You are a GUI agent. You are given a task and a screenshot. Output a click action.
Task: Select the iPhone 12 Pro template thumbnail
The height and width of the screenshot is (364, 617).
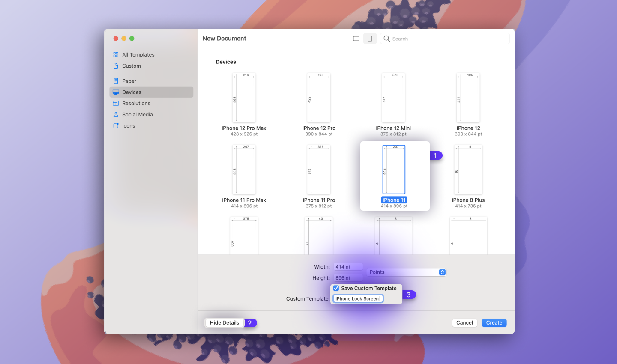click(x=319, y=98)
